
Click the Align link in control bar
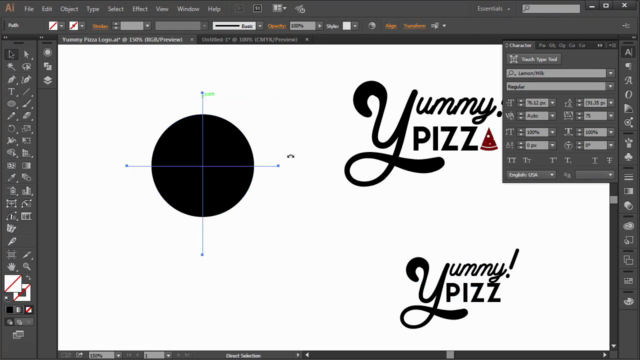coord(391,26)
